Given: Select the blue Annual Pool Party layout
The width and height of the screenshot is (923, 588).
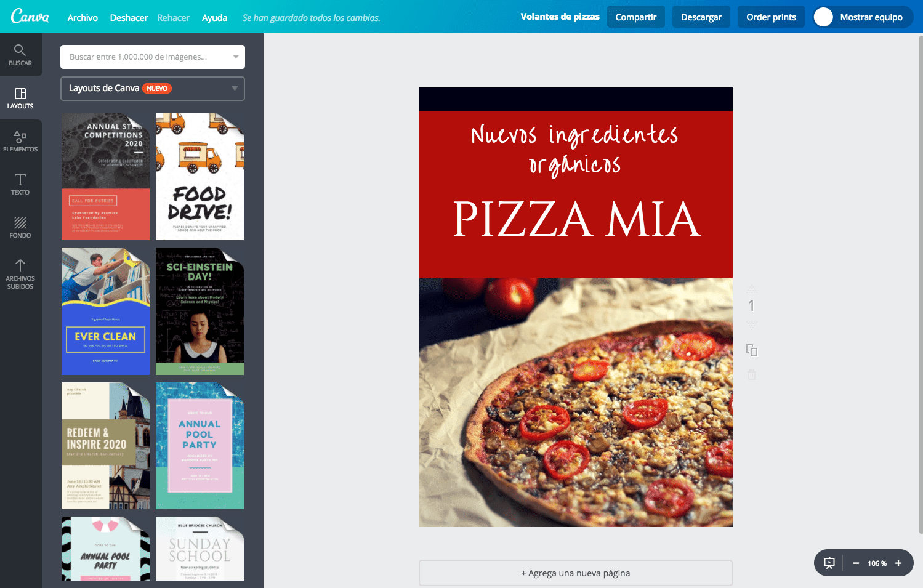Looking at the screenshot, I should click(x=200, y=446).
